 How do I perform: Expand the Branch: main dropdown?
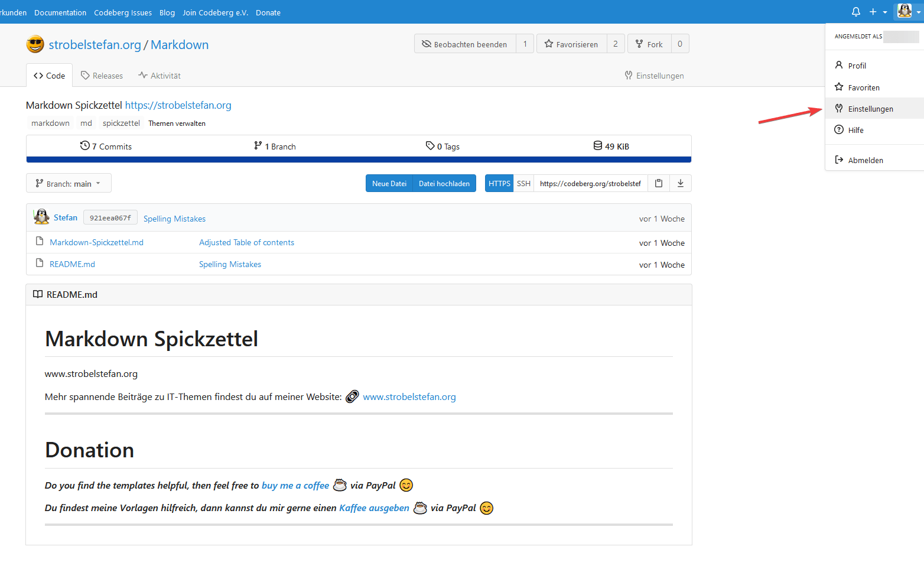(69, 184)
